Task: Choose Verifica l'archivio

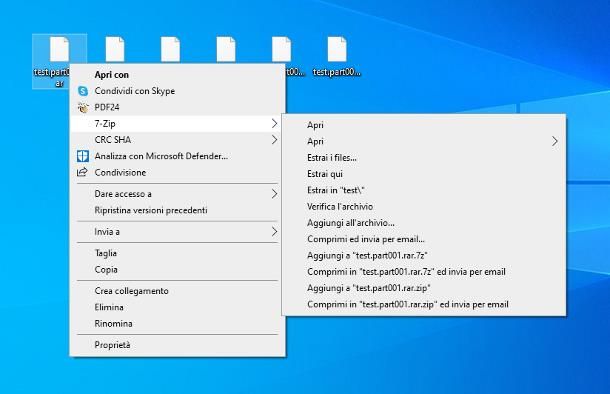Action: coord(424,207)
